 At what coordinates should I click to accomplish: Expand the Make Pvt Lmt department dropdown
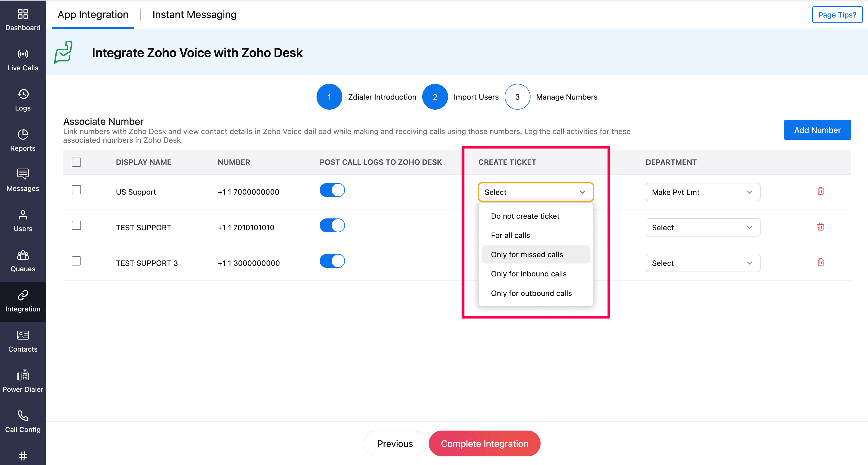pos(703,192)
